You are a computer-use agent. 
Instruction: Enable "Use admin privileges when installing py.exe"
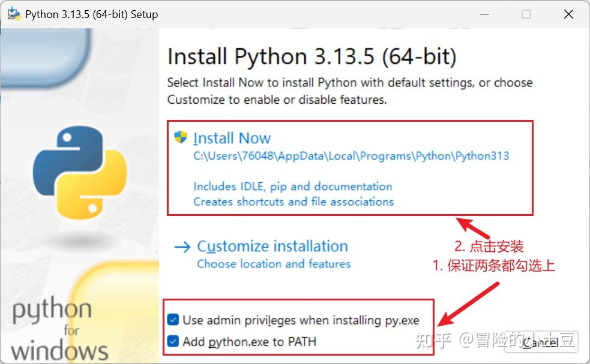(173, 320)
